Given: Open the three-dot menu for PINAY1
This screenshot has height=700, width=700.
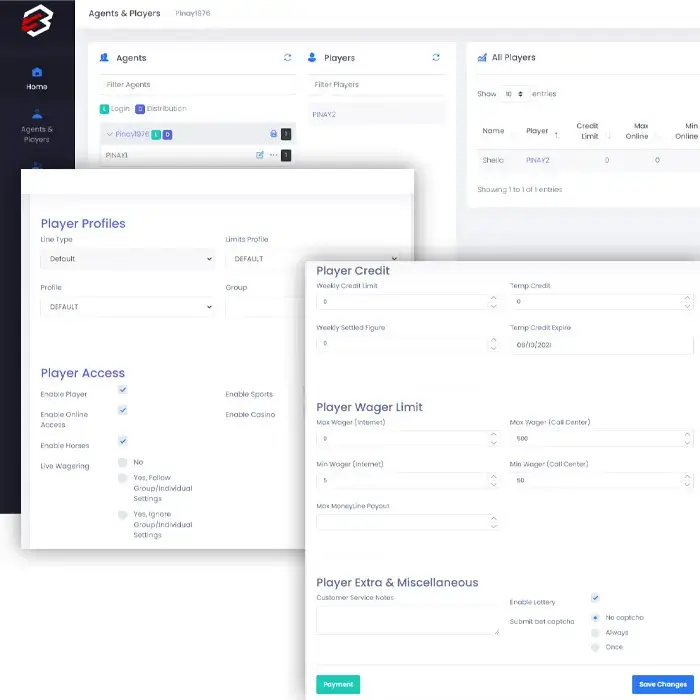Looking at the screenshot, I should click(274, 155).
